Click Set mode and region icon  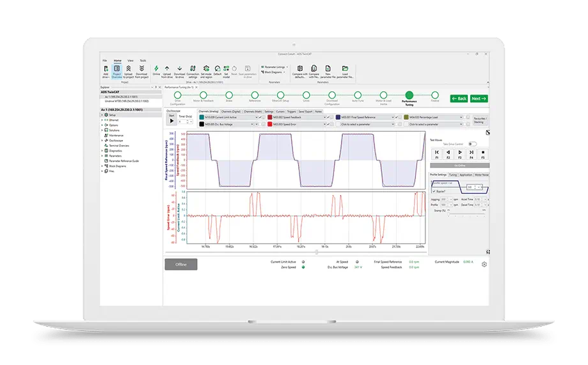click(x=206, y=68)
